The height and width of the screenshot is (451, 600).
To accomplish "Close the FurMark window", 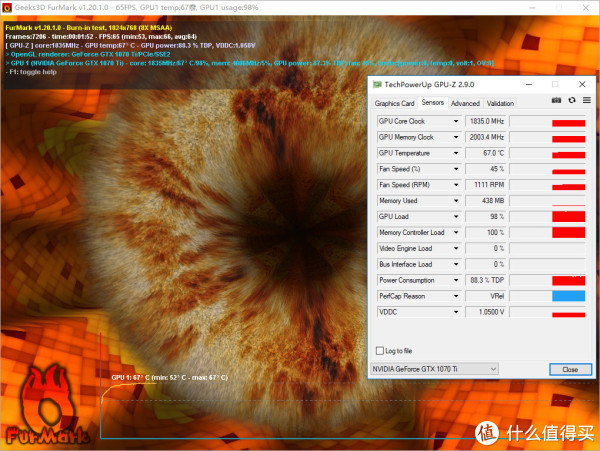I will [x=586, y=8].
